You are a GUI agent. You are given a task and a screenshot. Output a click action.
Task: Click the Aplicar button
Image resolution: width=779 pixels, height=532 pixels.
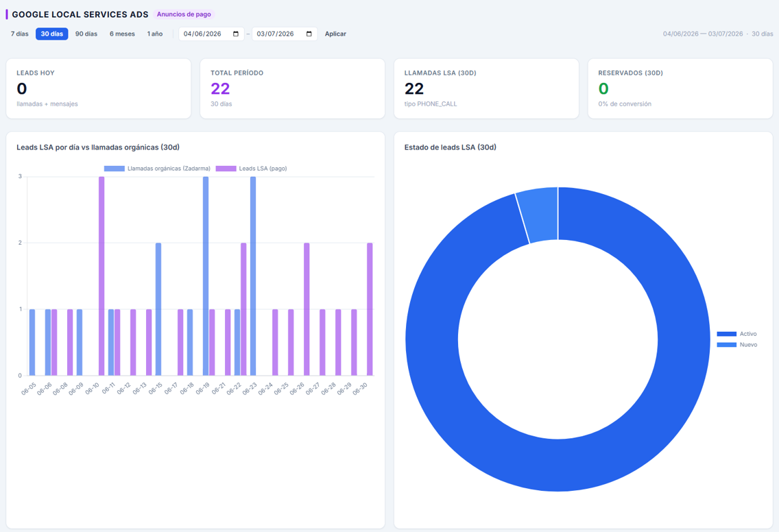(335, 34)
